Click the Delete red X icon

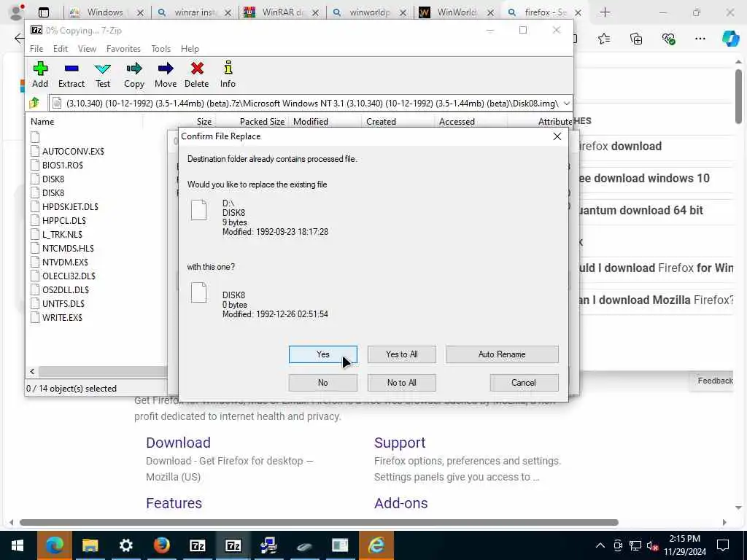tap(197, 69)
